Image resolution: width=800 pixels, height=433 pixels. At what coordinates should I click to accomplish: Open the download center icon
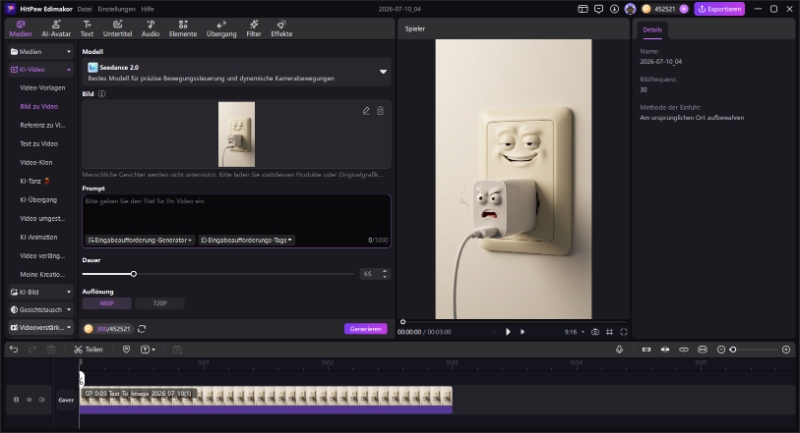coord(614,9)
